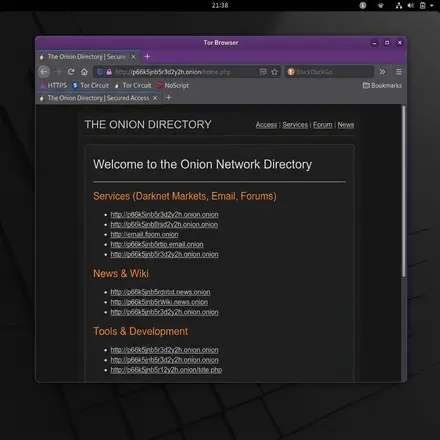
Task: Open the hamburger application menu
Action: (399, 72)
